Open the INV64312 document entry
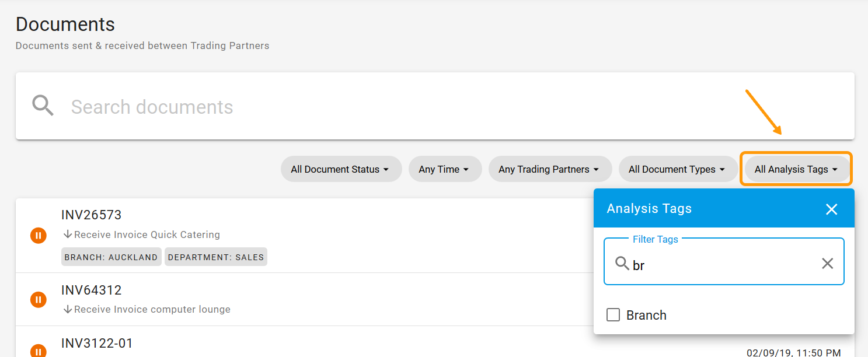This screenshot has width=868, height=357. click(91, 290)
